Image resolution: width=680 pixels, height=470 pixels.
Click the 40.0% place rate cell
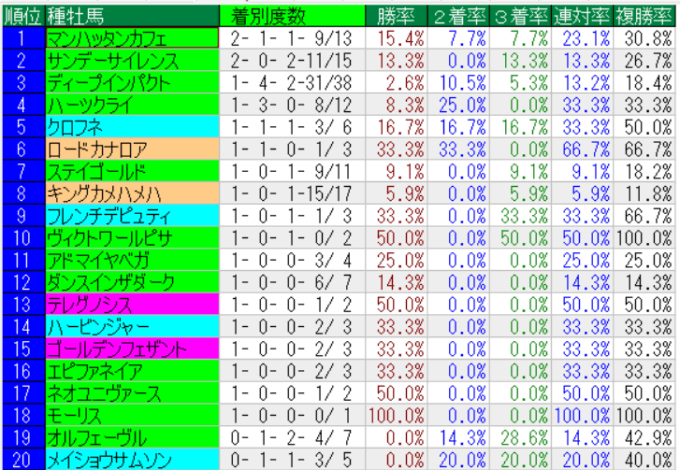644,459
